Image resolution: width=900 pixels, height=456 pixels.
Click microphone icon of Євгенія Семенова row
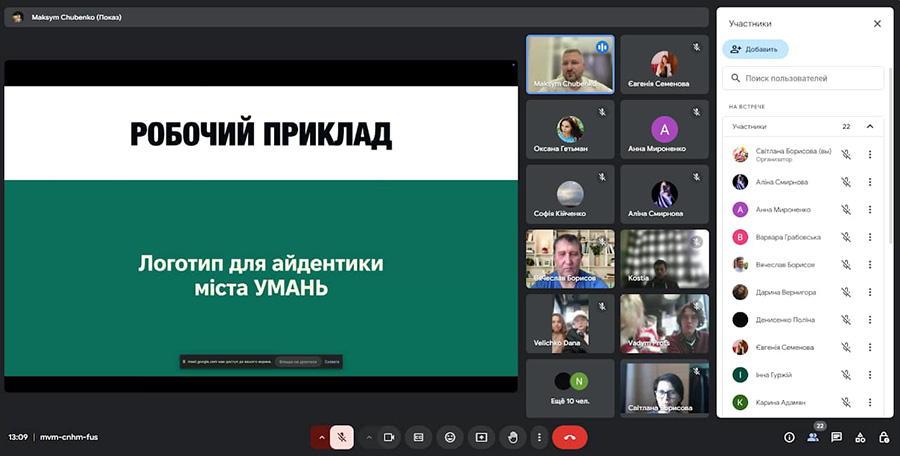coord(845,347)
